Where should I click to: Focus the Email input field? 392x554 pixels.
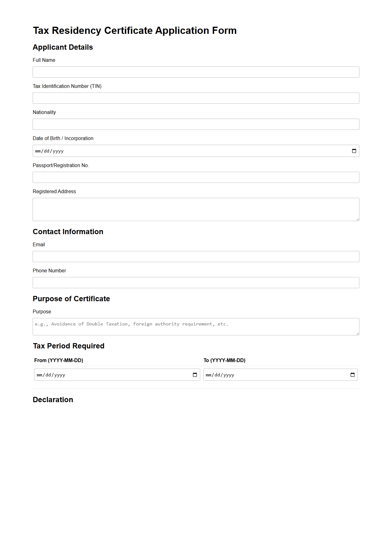click(196, 257)
